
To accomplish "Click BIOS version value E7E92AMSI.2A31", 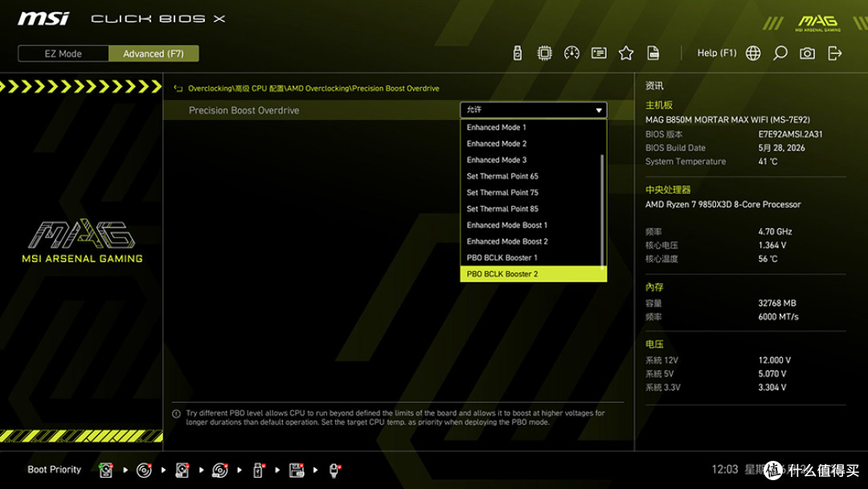I will click(x=790, y=134).
